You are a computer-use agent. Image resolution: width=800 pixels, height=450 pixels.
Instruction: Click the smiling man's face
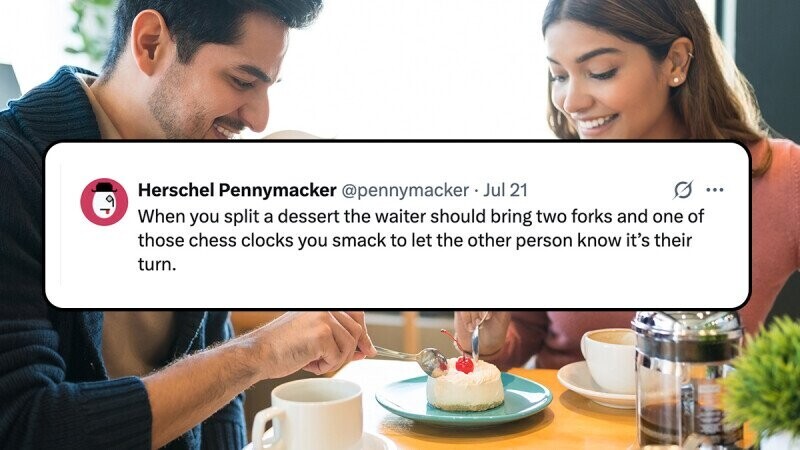(x=219, y=77)
